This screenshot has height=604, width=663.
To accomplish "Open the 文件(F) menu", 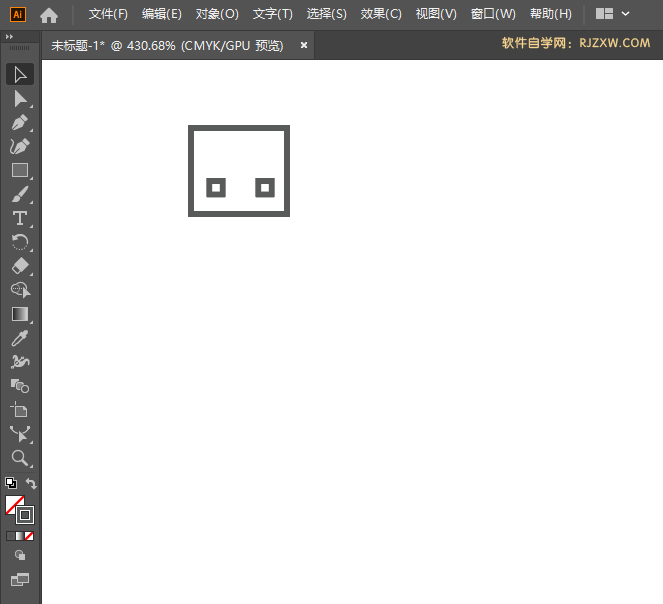I will click(x=108, y=14).
